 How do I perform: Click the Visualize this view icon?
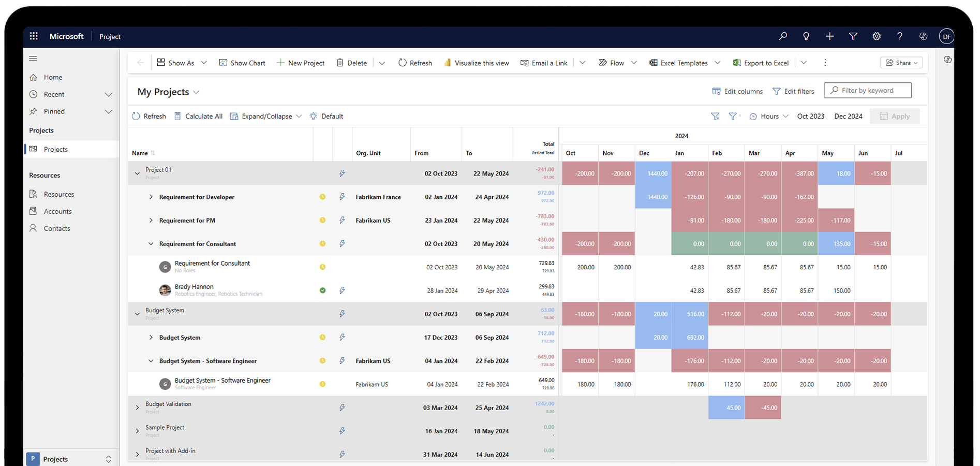click(x=448, y=63)
